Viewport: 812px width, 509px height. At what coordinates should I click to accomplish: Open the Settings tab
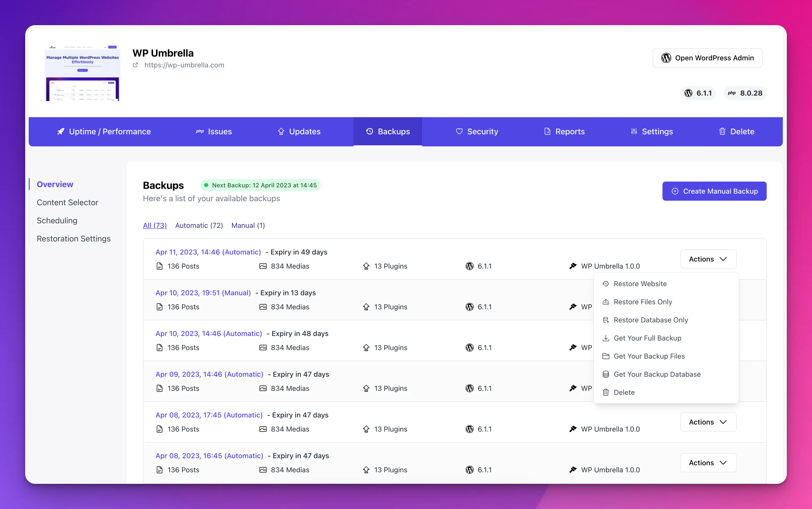[652, 132]
